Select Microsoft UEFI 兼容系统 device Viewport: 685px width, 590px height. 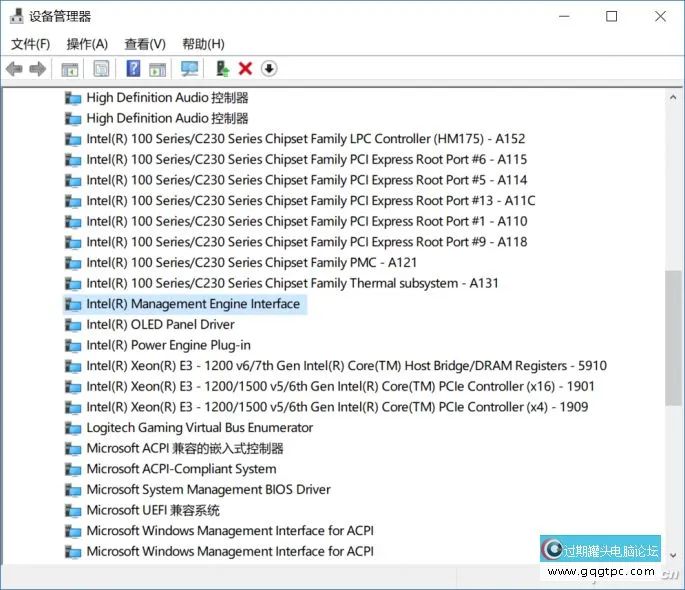[x=152, y=510]
